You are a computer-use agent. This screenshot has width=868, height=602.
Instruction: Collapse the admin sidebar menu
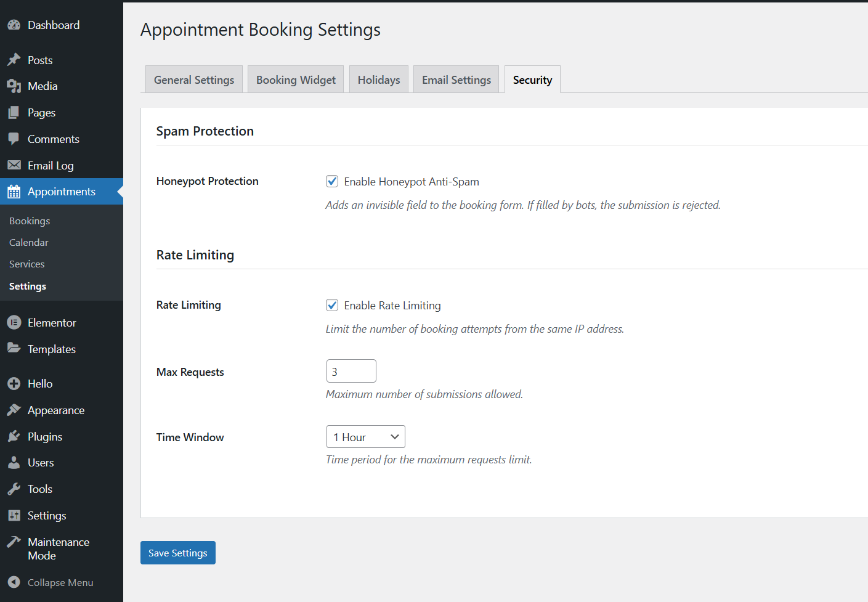pos(60,582)
